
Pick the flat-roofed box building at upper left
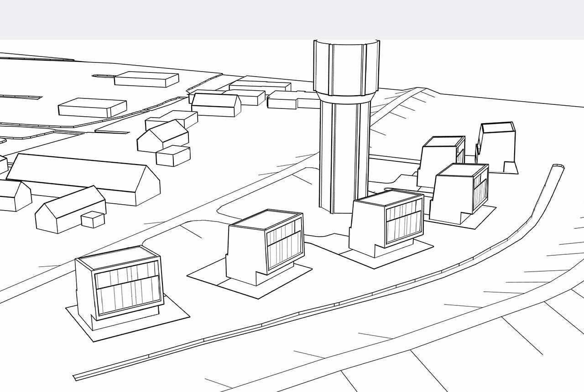(92, 108)
